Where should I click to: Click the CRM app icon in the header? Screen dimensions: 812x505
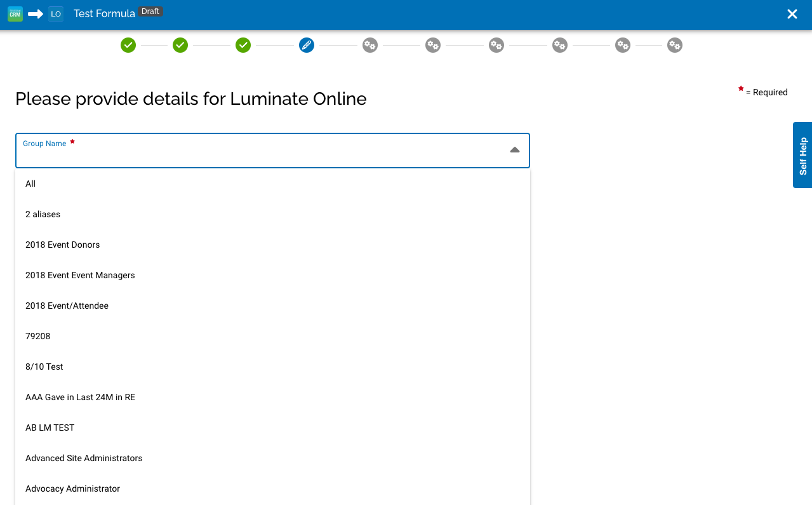(x=15, y=13)
